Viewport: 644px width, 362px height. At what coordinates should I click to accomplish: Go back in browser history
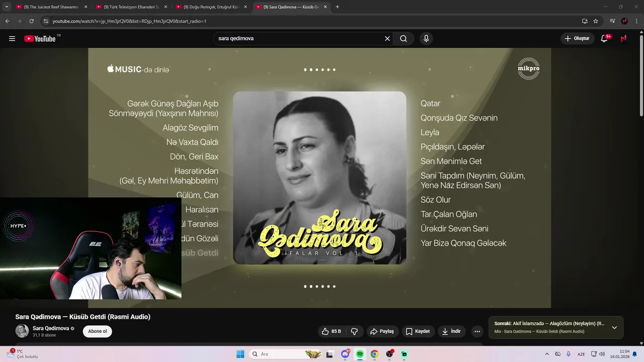click(x=7, y=21)
